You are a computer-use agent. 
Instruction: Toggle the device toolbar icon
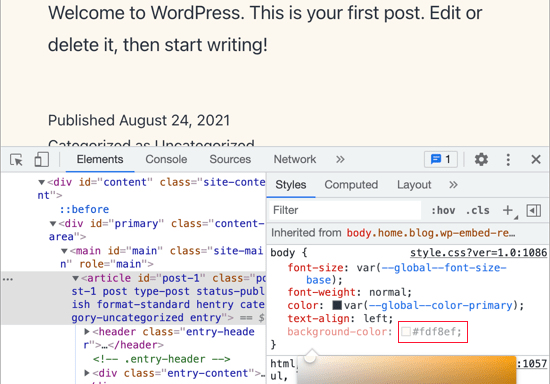41,160
